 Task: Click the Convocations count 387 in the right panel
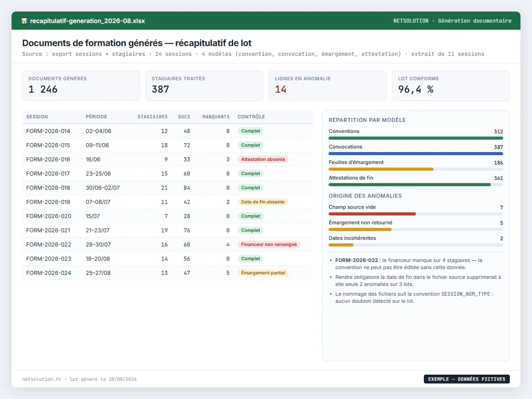(498, 147)
